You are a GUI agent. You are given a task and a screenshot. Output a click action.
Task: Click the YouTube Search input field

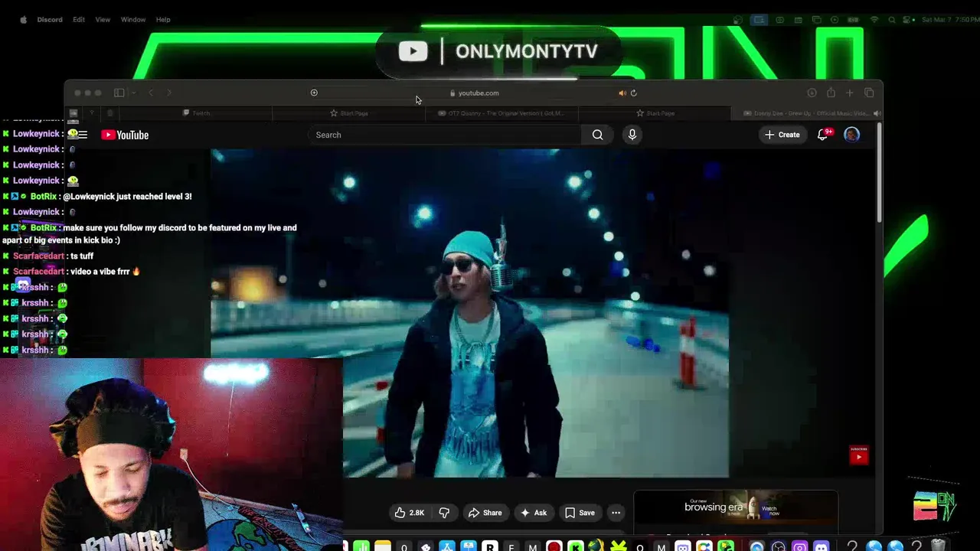click(446, 135)
